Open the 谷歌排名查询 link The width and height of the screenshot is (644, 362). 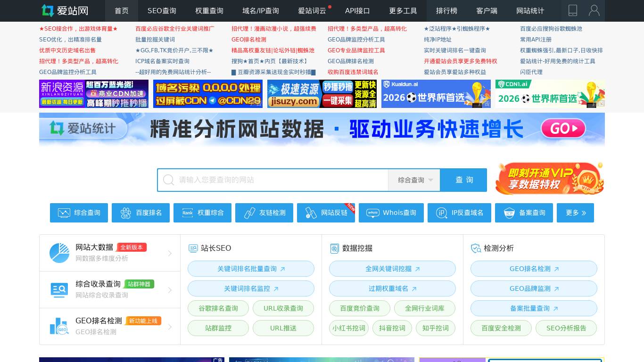(218, 308)
